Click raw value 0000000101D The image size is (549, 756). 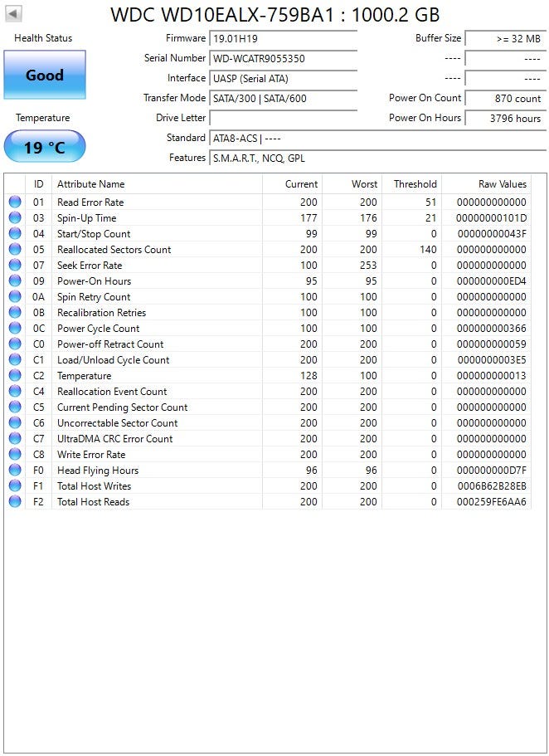491,218
